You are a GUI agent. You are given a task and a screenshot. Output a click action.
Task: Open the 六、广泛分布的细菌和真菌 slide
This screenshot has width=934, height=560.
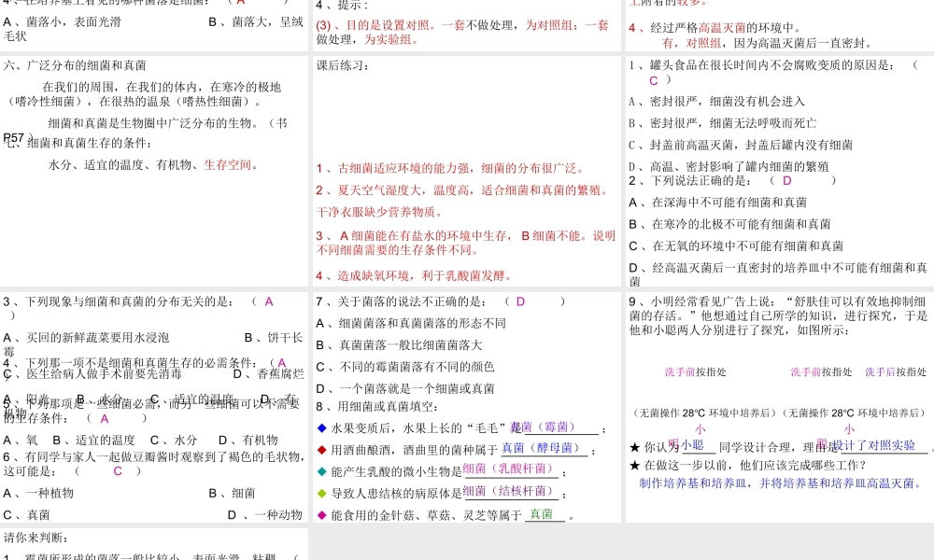(x=154, y=171)
